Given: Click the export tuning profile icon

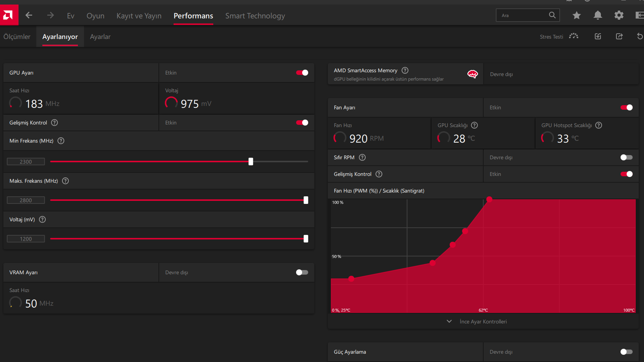Looking at the screenshot, I should [x=619, y=36].
